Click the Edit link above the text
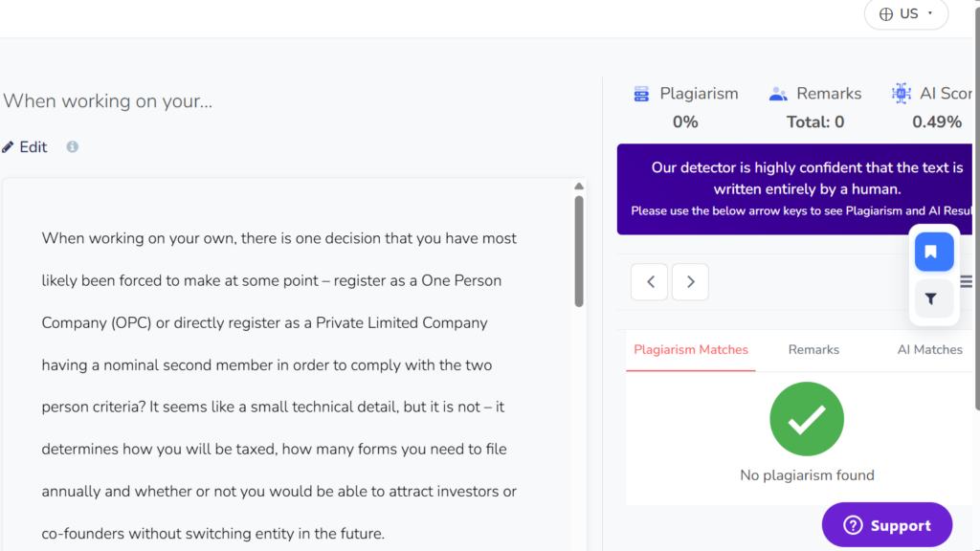This screenshot has width=980, height=551. click(x=33, y=146)
